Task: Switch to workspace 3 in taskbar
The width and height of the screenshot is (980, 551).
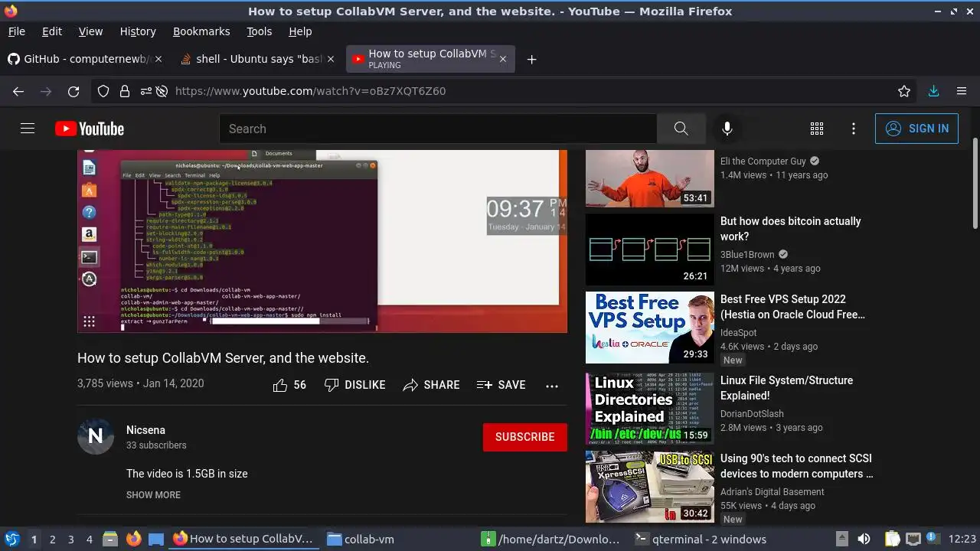Action: 70,540
